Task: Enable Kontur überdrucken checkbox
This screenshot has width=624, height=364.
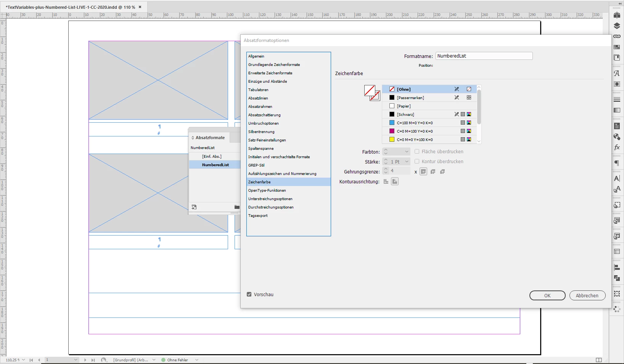Action: click(417, 161)
